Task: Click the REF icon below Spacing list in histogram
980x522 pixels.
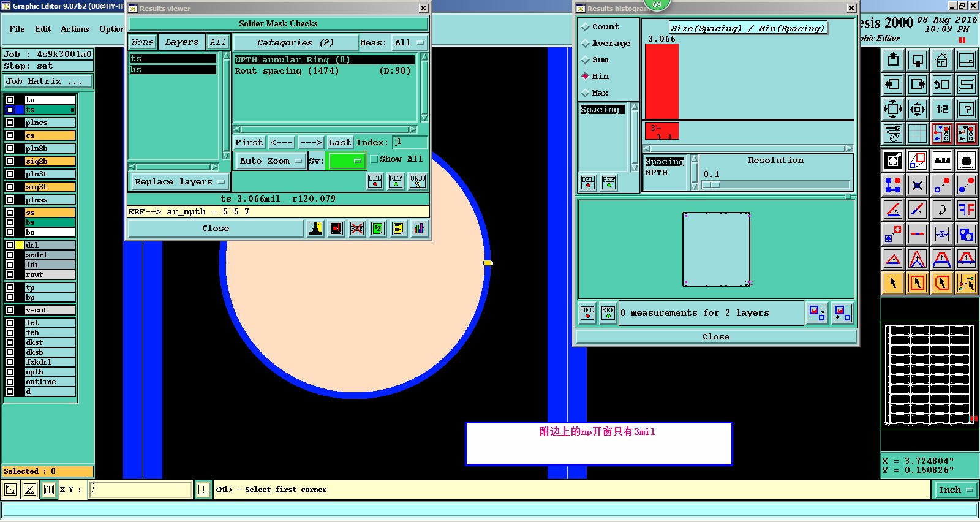Action: tap(609, 183)
